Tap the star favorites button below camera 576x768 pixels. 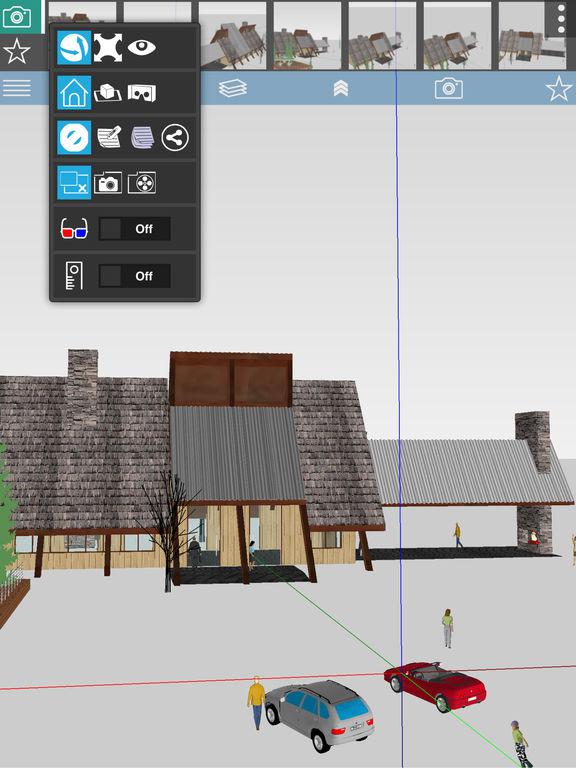point(17,51)
